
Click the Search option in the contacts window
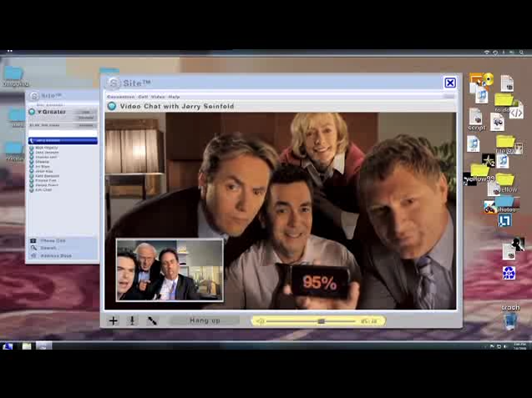click(x=48, y=248)
